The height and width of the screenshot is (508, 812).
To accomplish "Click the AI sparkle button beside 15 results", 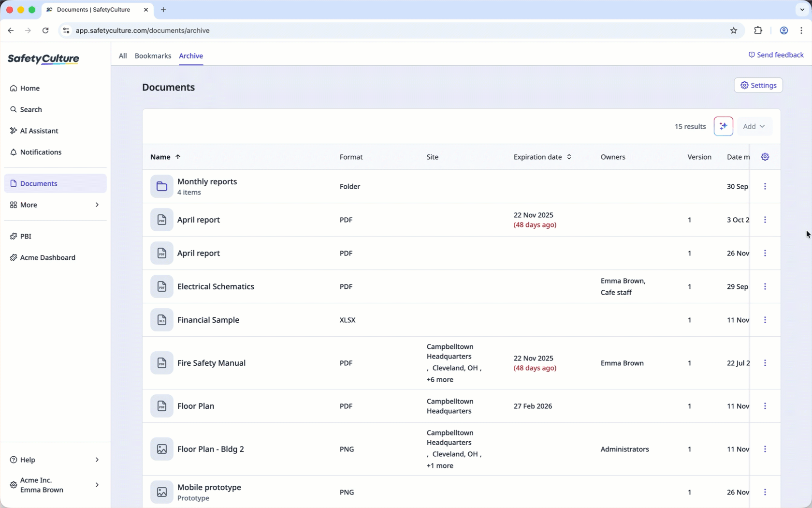I will click(x=724, y=126).
